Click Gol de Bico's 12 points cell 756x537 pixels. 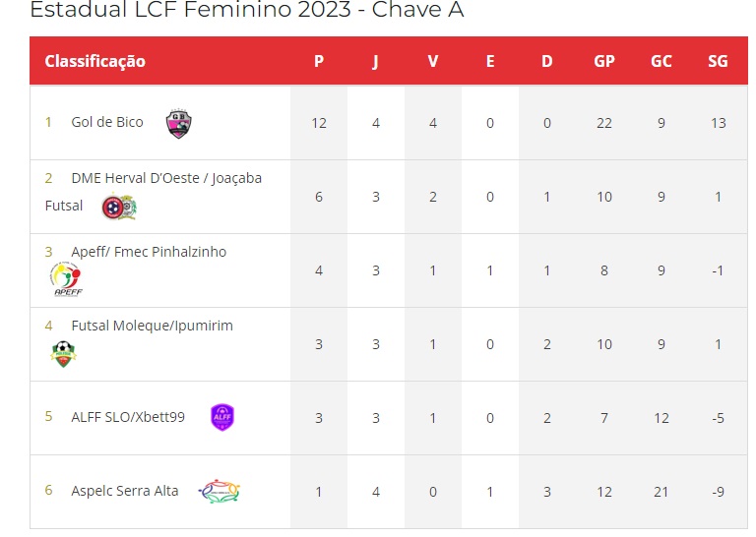(319, 123)
